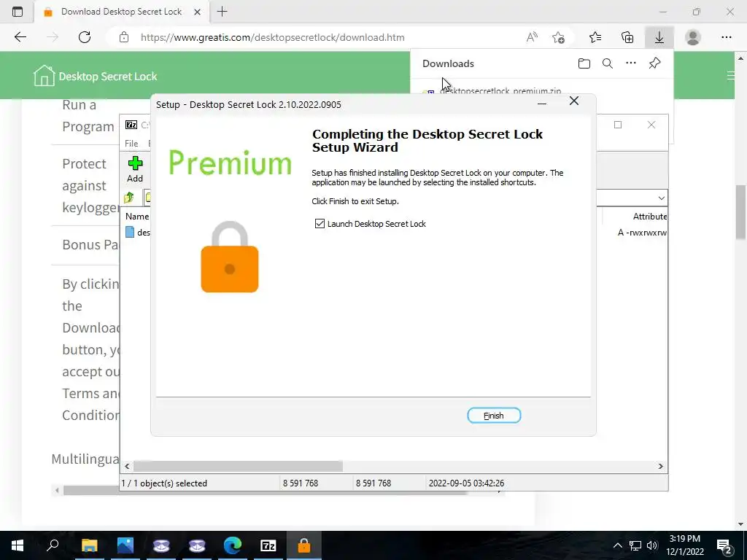Click the network tray icon

point(635,545)
